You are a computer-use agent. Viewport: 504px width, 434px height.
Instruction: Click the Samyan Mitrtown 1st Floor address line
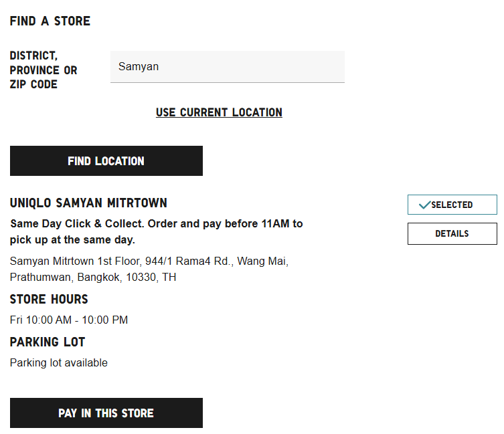(149, 261)
